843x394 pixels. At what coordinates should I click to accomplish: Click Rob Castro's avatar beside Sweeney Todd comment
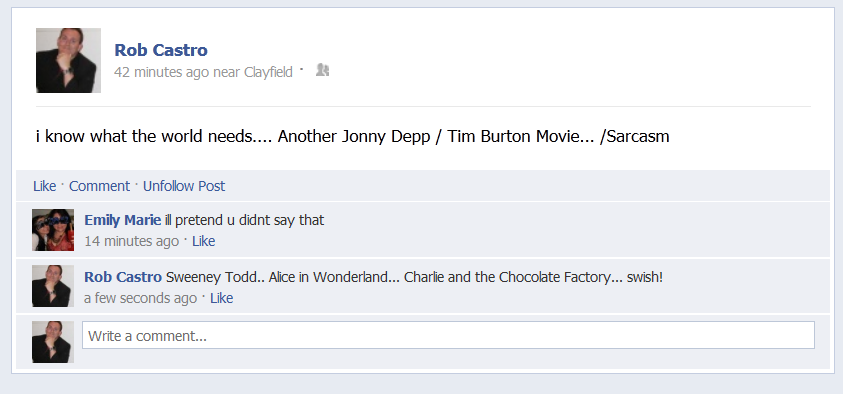pyautogui.click(x=53, y=286)
